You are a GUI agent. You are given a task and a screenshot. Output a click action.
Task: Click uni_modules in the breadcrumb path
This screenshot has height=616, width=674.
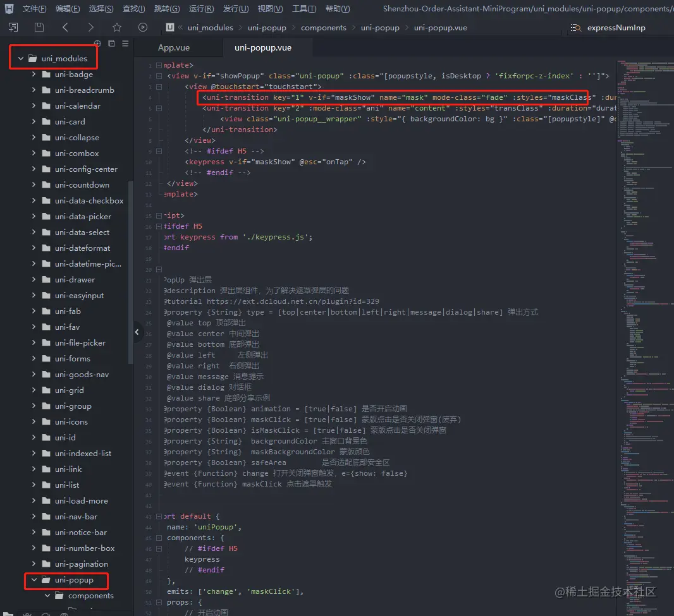(210, 28)
